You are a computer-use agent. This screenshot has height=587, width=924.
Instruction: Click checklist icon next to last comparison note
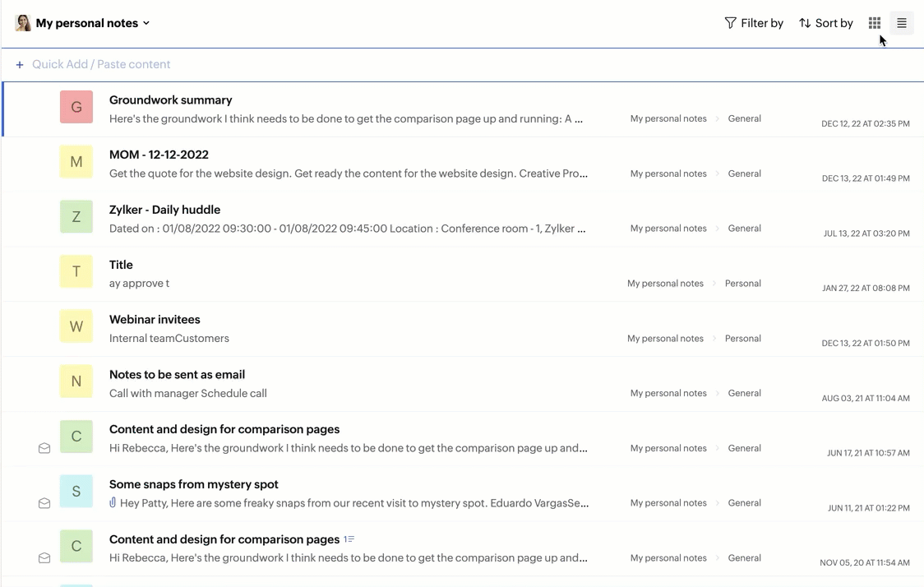pos(349,539)
